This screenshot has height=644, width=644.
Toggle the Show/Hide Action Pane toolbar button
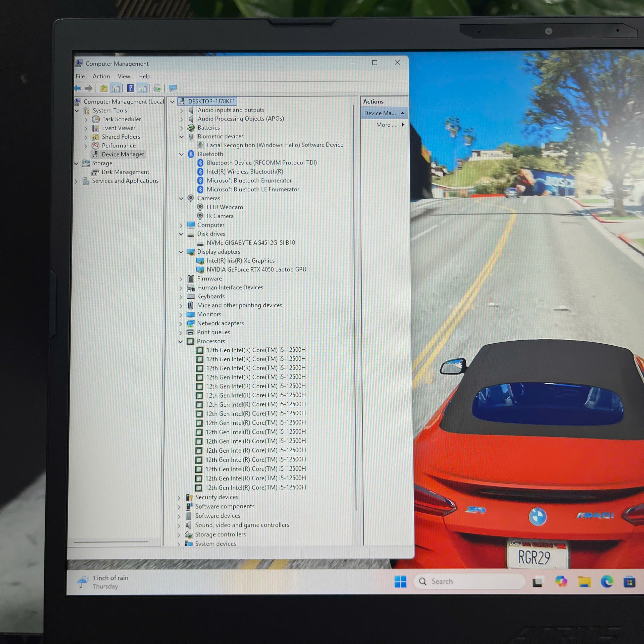[x=142, y=88]
